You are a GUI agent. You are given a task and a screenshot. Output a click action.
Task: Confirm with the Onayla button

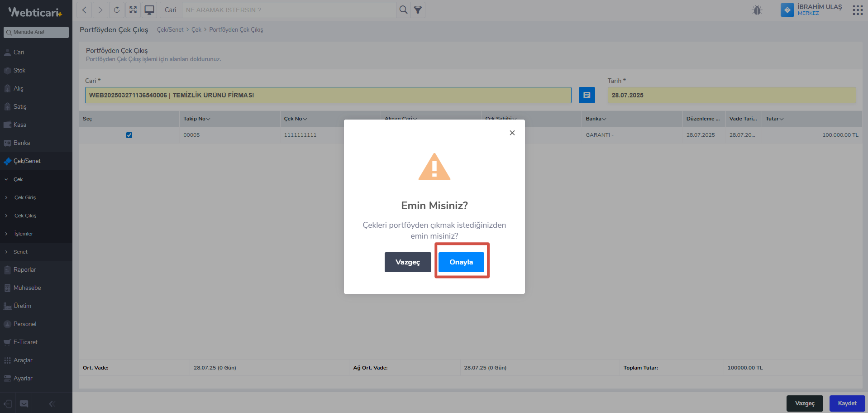coord(461,262)
